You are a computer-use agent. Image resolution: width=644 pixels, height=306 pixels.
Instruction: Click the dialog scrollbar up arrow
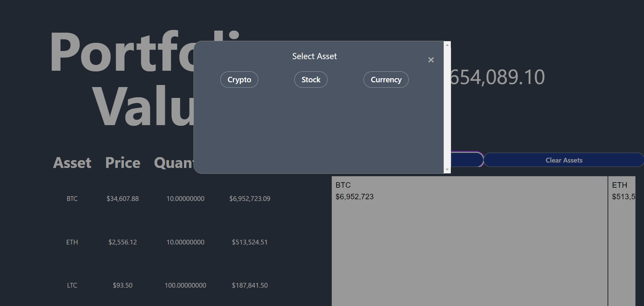tap(447, 45)
